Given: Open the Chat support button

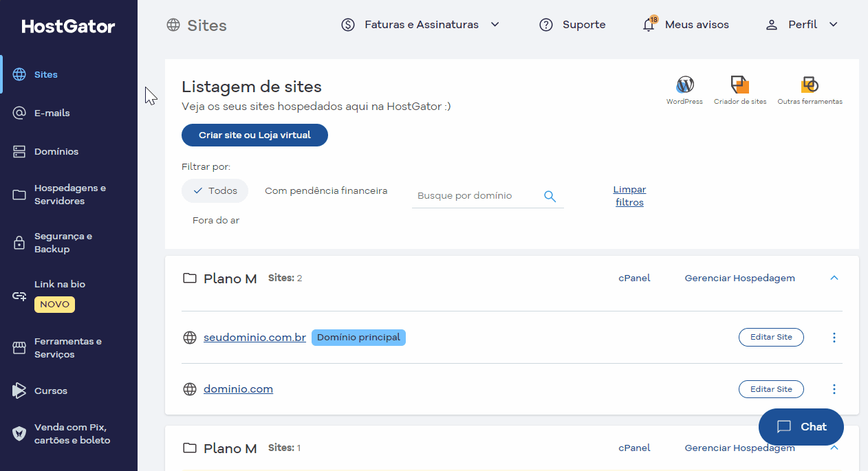Looking at the screenshot, I should pyautogui.click(x=801, y=427).
